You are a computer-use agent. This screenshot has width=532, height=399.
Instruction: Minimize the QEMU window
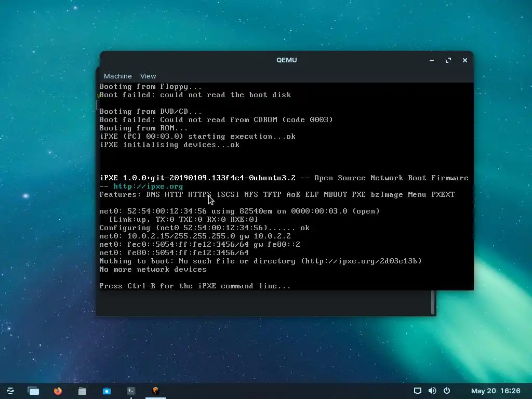432,60
